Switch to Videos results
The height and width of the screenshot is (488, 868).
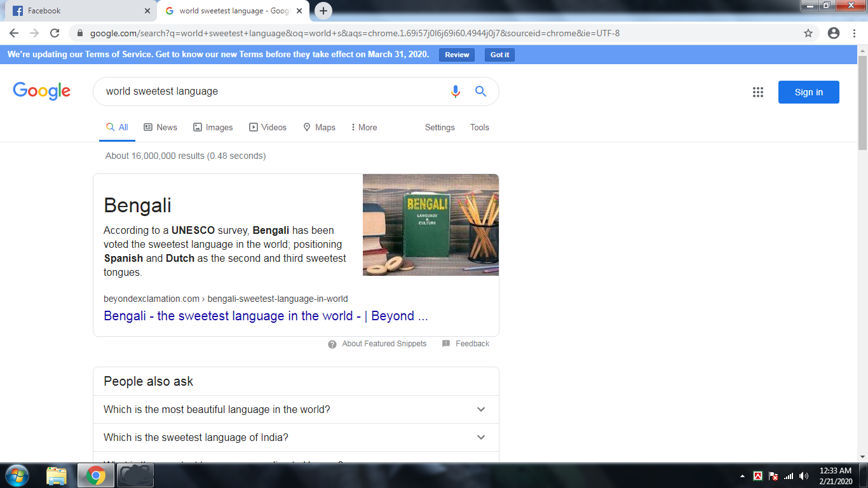tap(268, 128)
